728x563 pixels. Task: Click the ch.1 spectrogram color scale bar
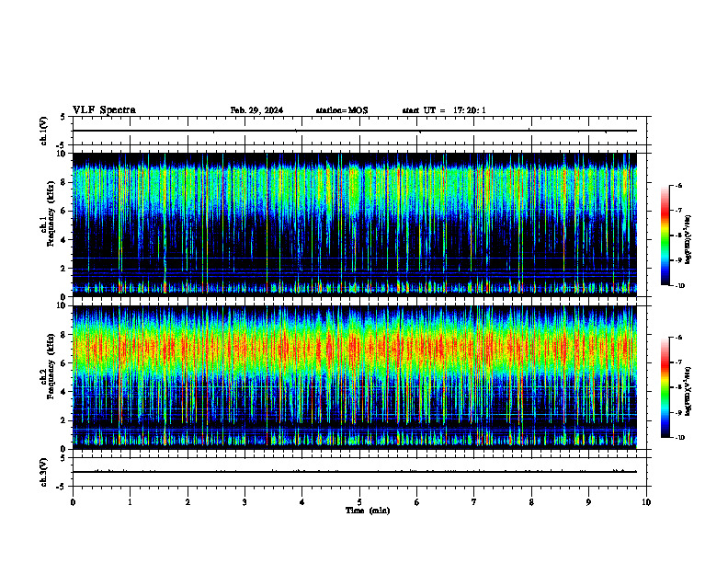(665, 236)
